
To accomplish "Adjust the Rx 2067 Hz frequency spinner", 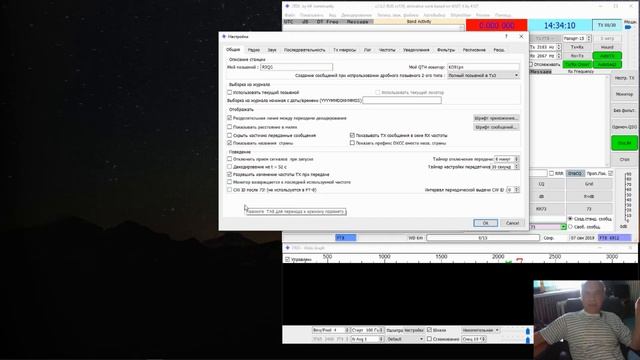I will click(x=545, y=56).
